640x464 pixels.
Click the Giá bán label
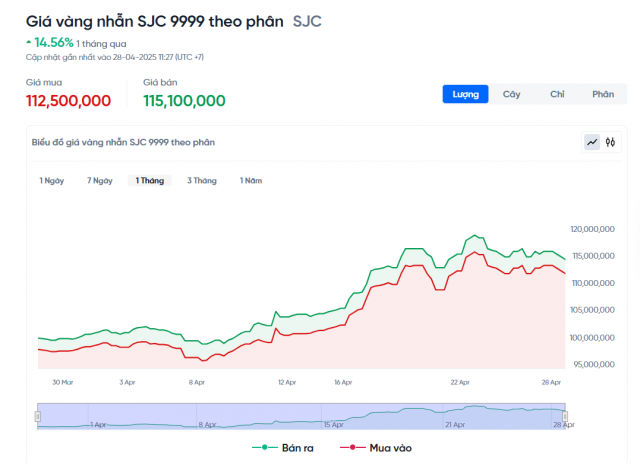160,82
